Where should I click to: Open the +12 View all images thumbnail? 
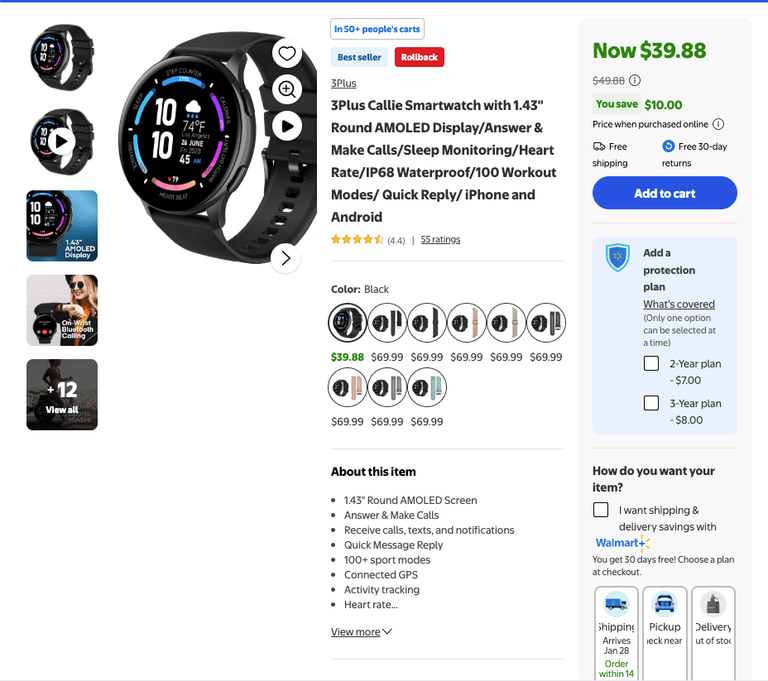tap(62, 395)
